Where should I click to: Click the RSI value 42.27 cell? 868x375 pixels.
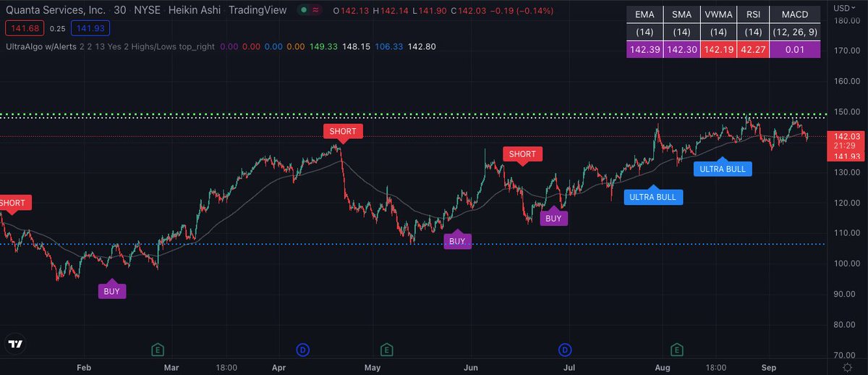pyautogui.click(x=753, y=49)
